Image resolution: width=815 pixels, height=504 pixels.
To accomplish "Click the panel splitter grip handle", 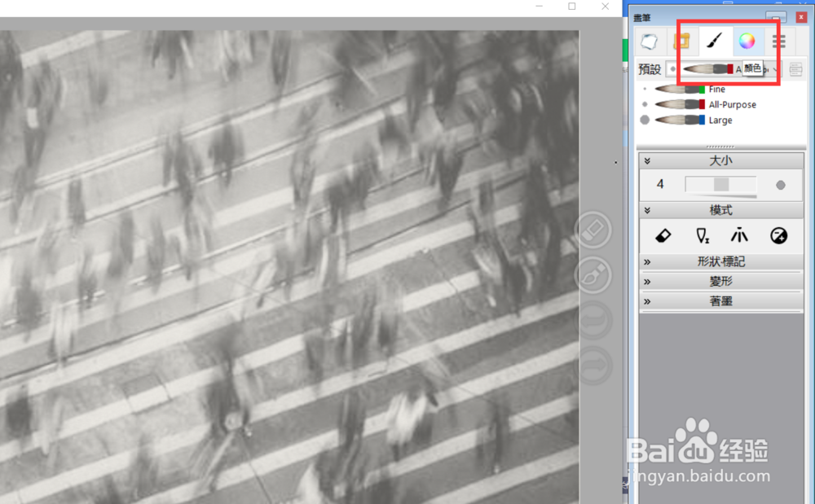I will pyautogui.click(x=720, y=147).
